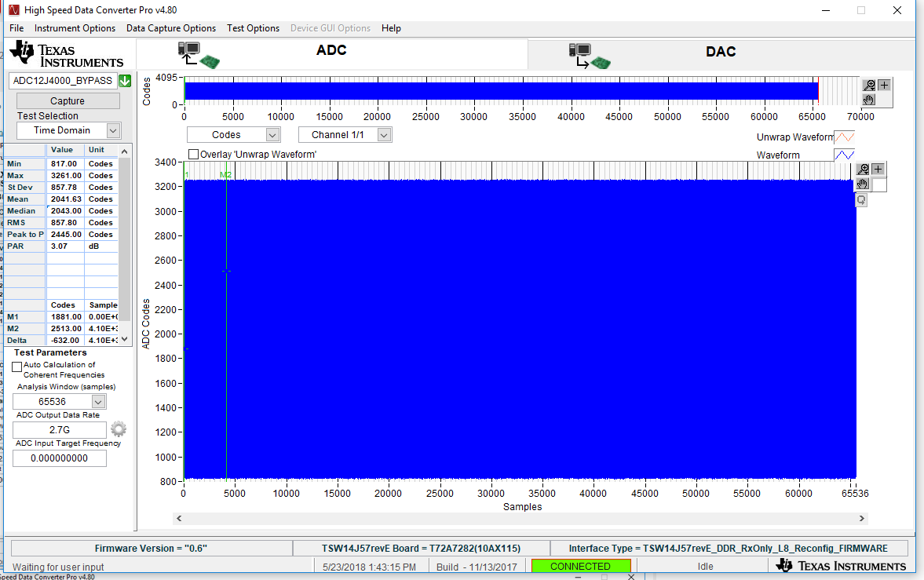
Task: Click the PAR value 3.07 cell
Action: 65,246
